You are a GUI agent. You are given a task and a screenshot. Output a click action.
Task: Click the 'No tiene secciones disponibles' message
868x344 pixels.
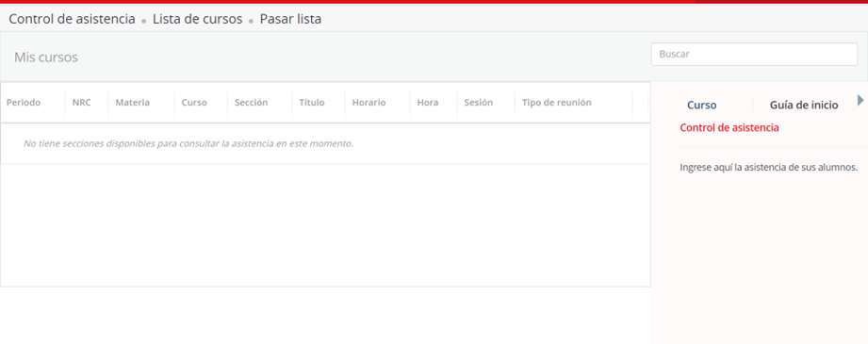point(188,143)
